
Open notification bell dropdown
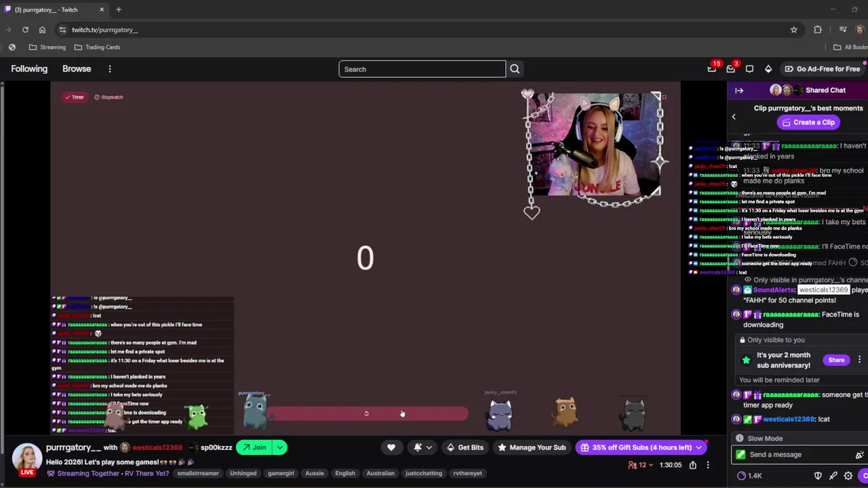[x=422, y=447]
